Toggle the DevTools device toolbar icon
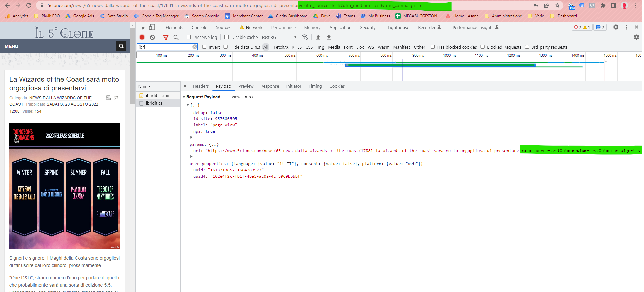The height and width of the screenshot is (292, 644). [x=152, y=27]
